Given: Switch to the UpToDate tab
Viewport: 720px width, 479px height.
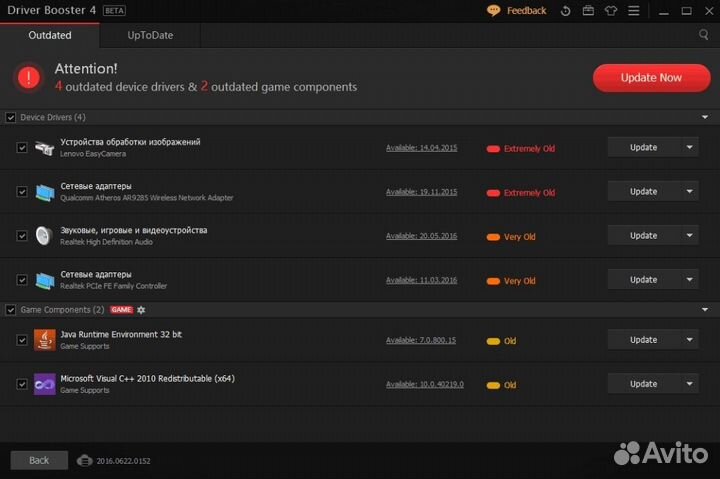Looking at the screenshot, I should click(x=150, y=35).
